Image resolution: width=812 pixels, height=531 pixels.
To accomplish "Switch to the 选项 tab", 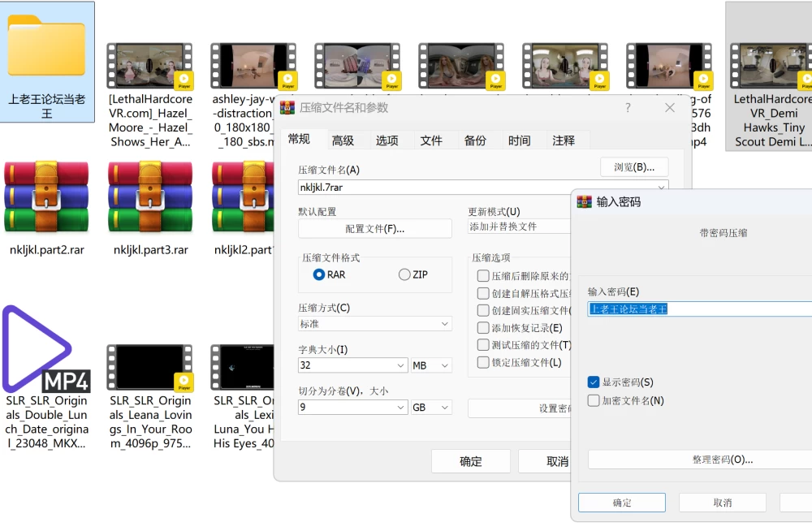I will (387, 140).
